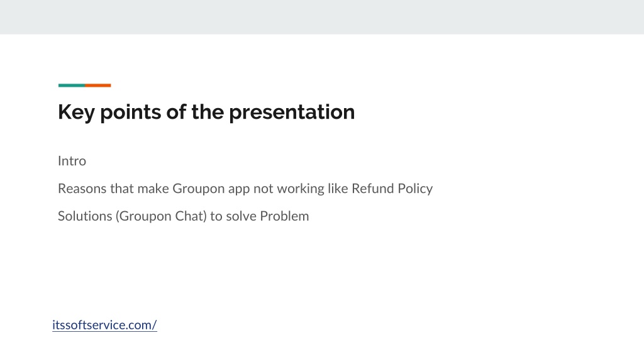The image size is (644, 362).
Task: Click the word 'Problem' in the last line
Action: tap(284, 216)
